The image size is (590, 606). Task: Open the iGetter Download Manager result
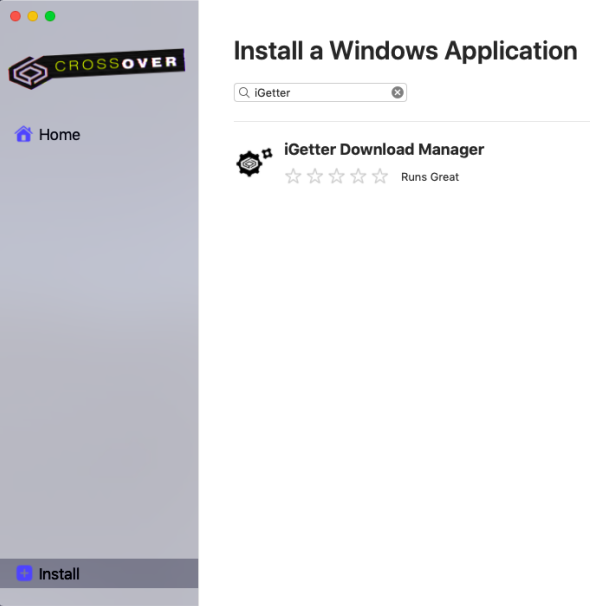point(384,150)
